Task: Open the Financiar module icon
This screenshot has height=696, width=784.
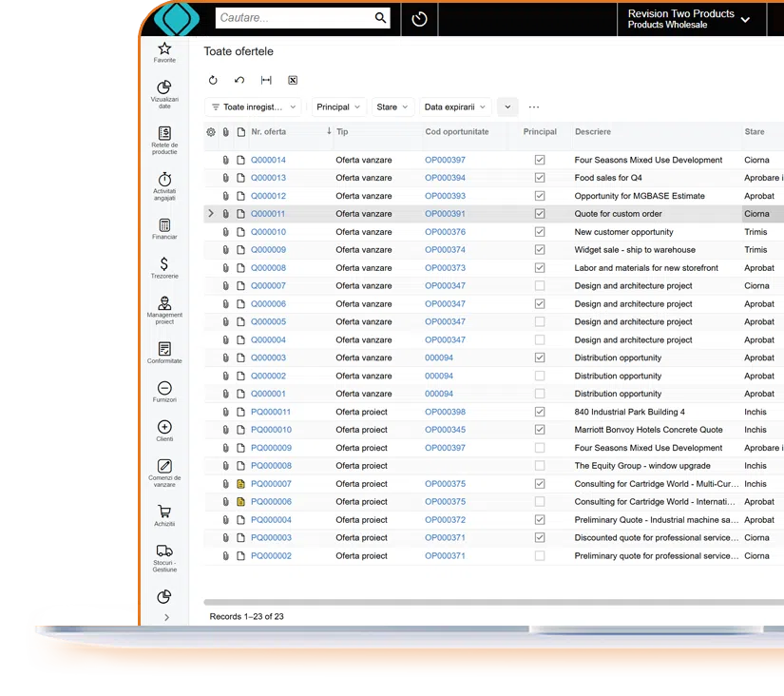Action: point(164,224)
